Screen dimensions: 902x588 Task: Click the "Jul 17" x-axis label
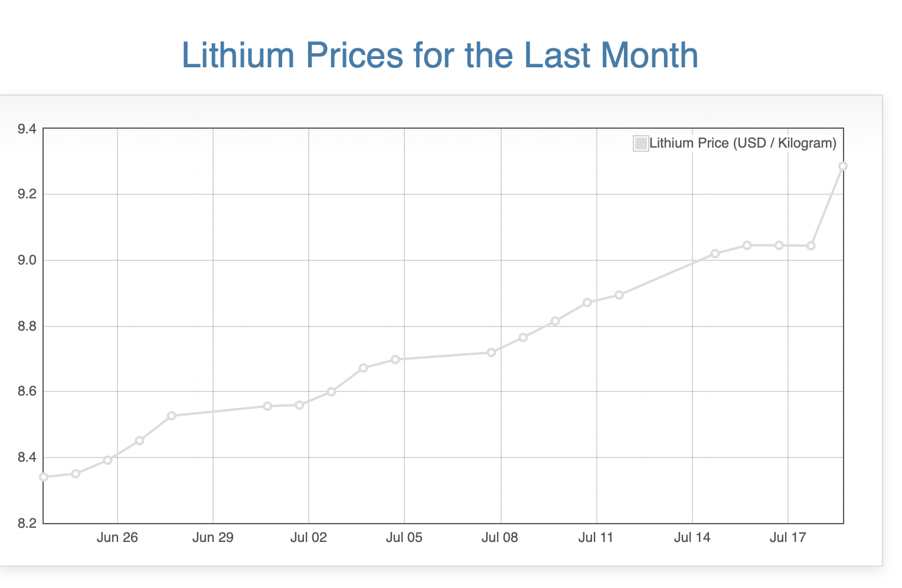pyautogui.click(x=788, y=538)
